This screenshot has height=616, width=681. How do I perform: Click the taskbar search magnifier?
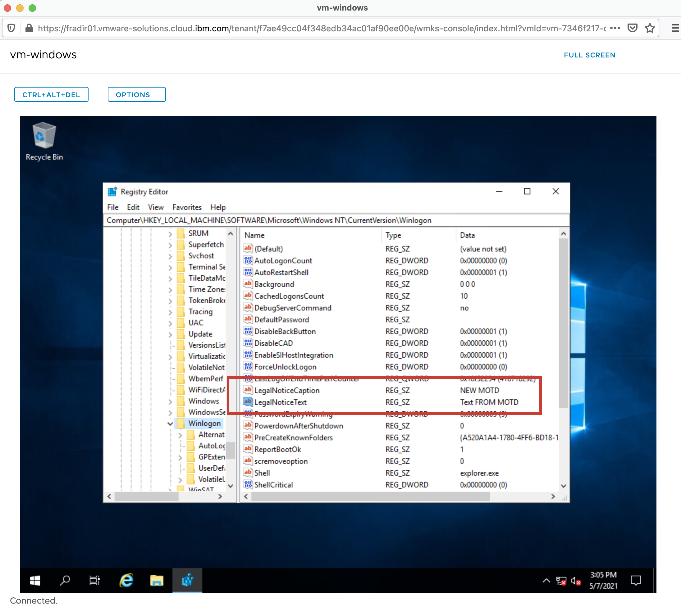65,581
